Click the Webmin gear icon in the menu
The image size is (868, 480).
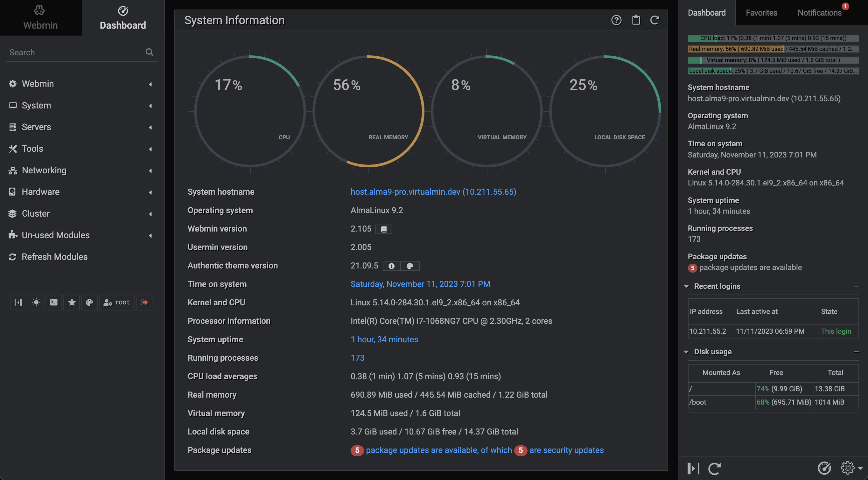click(x=13, y=84)
